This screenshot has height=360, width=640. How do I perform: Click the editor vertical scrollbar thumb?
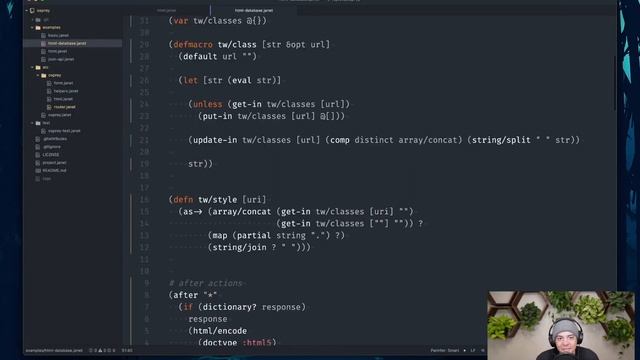coord(615,82)
